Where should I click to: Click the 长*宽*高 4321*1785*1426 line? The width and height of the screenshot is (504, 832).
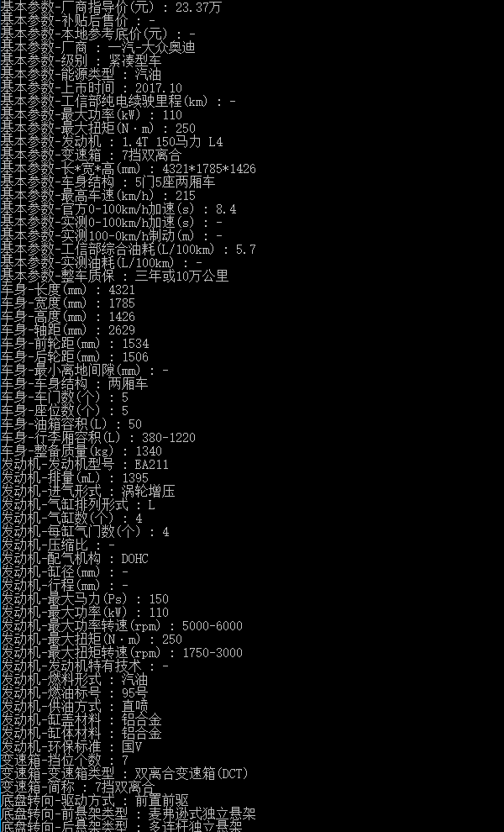(128, 169)
